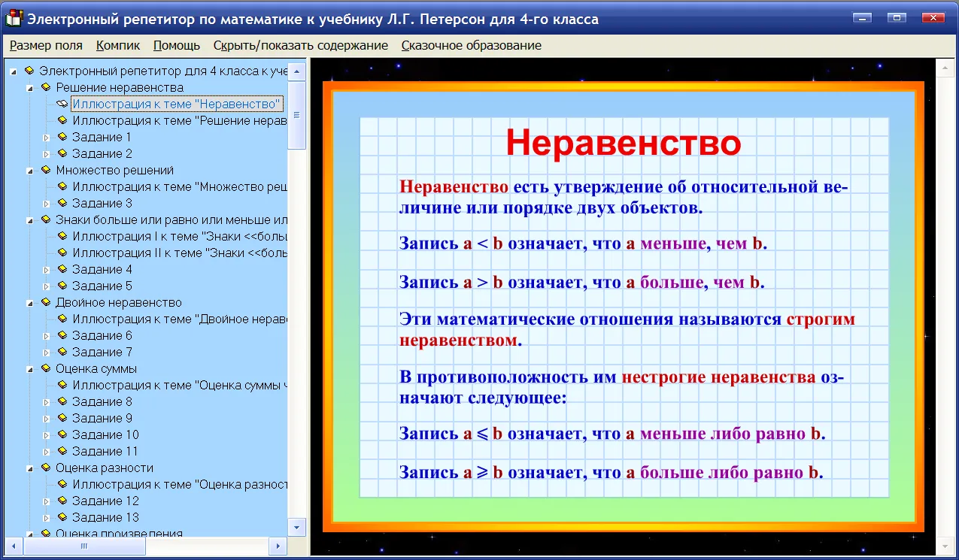Expand "Задание 3" node
The width and height of the screenshot is (959, 560).
click(x=47, y=204)
